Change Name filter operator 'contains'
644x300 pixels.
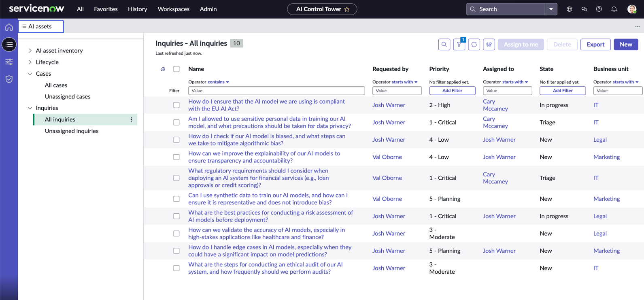(x=218, y=82)
